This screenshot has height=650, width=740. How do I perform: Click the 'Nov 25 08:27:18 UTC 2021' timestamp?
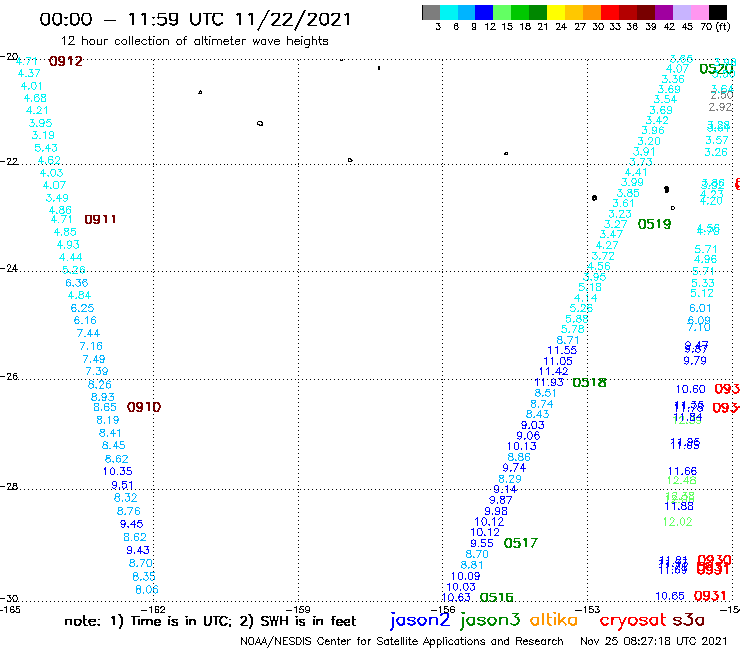click(x=654, y=641)
